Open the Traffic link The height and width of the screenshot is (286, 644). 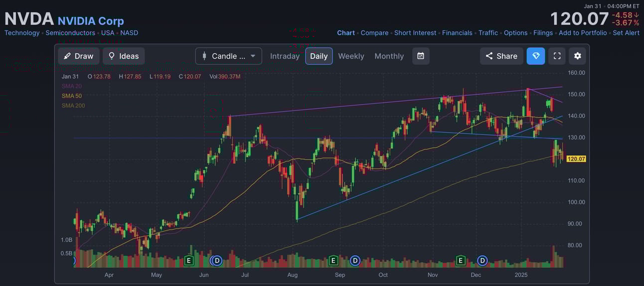(x=488, y=33)
